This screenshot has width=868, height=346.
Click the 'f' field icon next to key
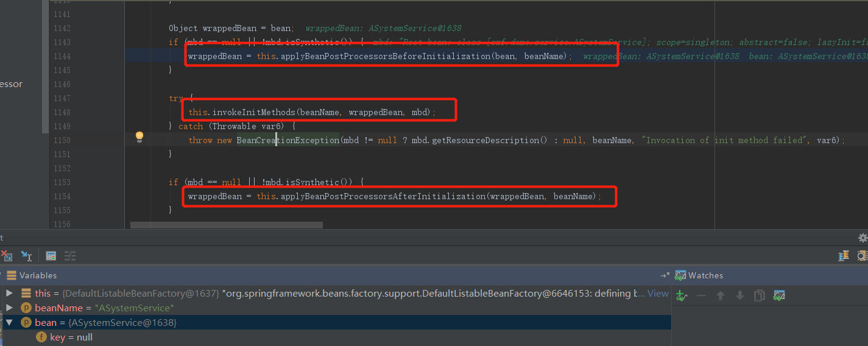pos(41,337)
